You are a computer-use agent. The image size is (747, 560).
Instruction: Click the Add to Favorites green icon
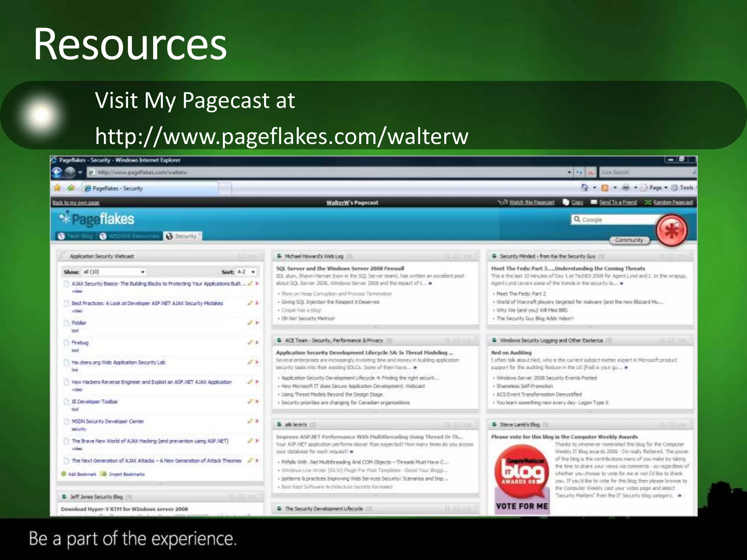click(71, 188)
